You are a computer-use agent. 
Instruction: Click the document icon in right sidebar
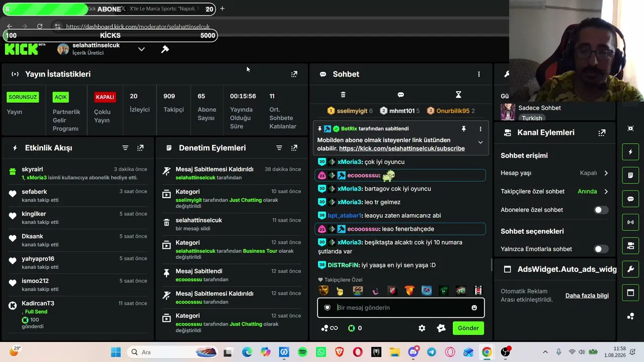[630, 175]
